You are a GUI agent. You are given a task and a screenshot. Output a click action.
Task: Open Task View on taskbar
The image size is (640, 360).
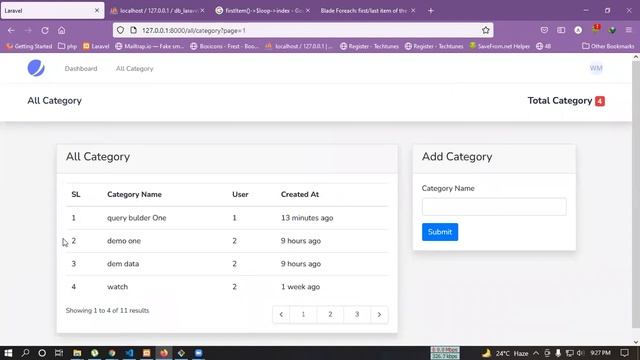tap(59, 353)
